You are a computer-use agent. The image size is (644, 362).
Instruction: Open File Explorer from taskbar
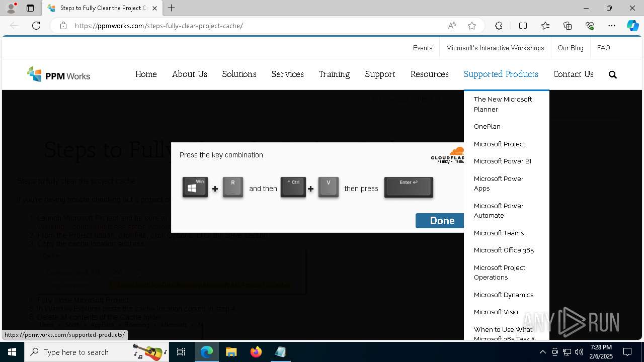[231, 352]
